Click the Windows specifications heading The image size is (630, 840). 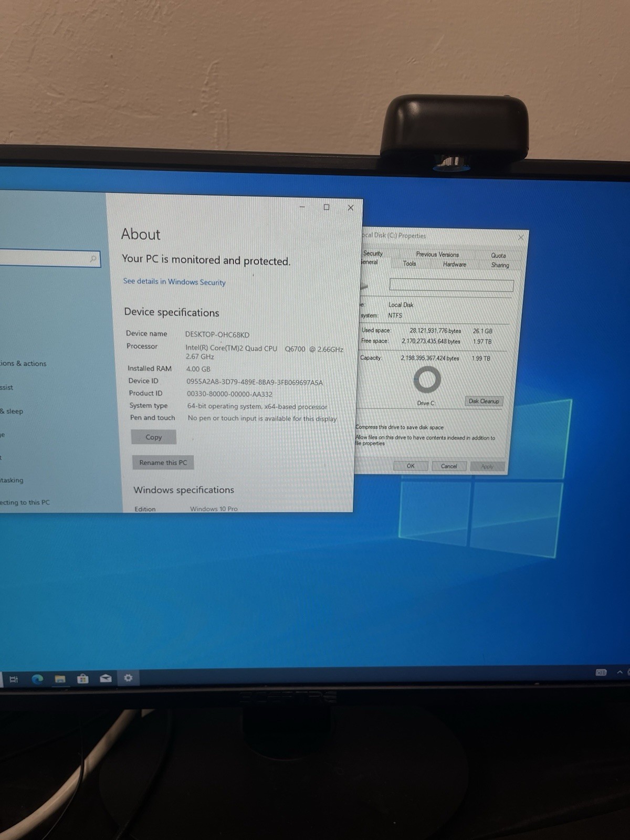(x=184, y=490)
